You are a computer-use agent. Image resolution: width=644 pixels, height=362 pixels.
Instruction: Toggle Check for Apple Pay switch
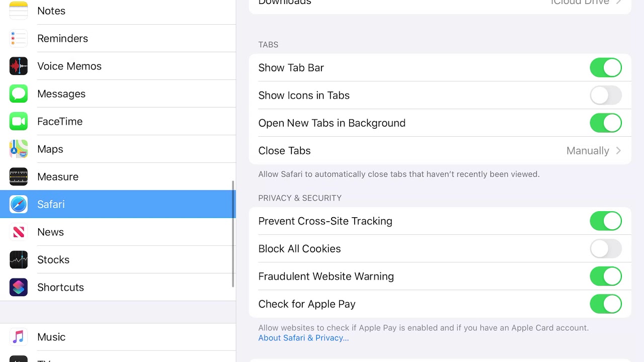[x=605, y=304]
